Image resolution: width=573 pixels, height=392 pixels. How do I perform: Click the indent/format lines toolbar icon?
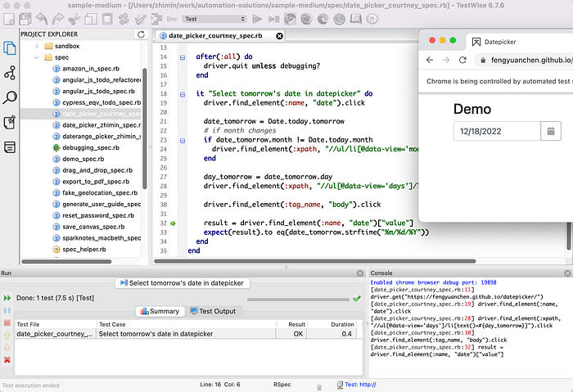[x=156, y=19]
